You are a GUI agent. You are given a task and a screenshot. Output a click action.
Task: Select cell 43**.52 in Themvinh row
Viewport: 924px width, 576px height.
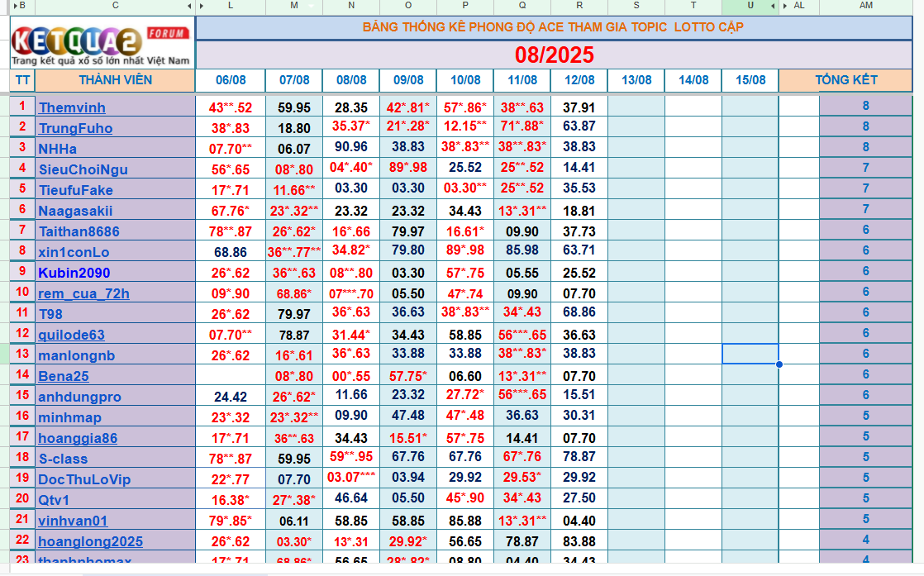231,107
